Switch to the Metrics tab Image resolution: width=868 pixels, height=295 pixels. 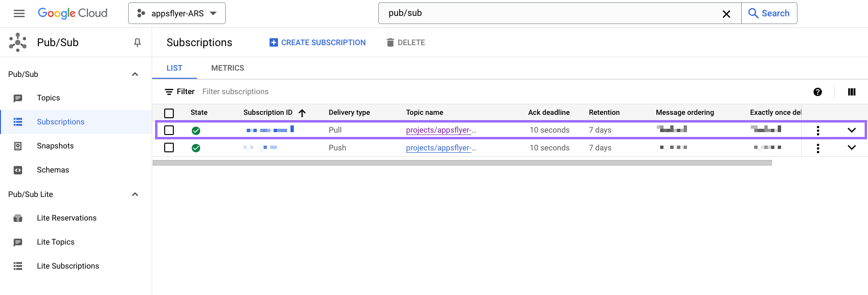click(228, 68)
